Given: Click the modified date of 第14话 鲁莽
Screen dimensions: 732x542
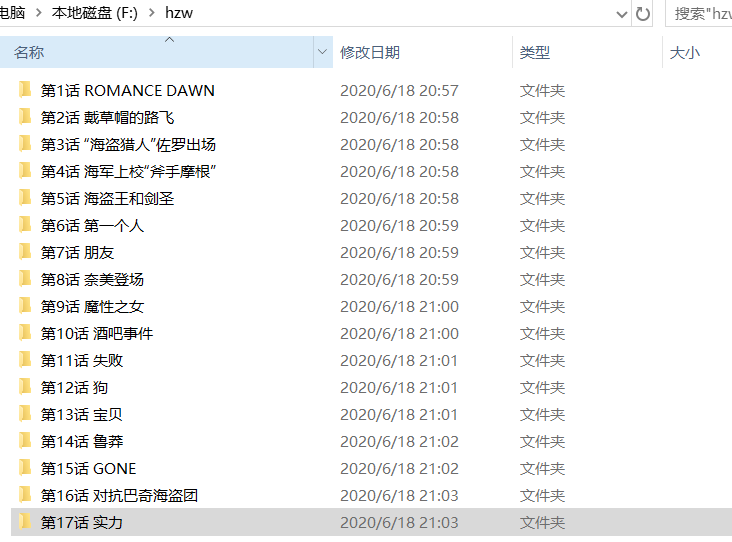Looking at the screenshot, I should 400,442.
